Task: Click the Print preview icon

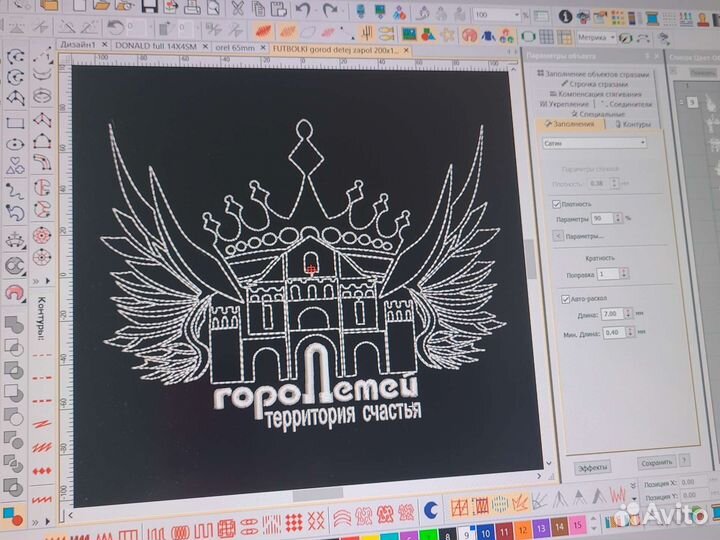Action: click(x=214, y=7)
